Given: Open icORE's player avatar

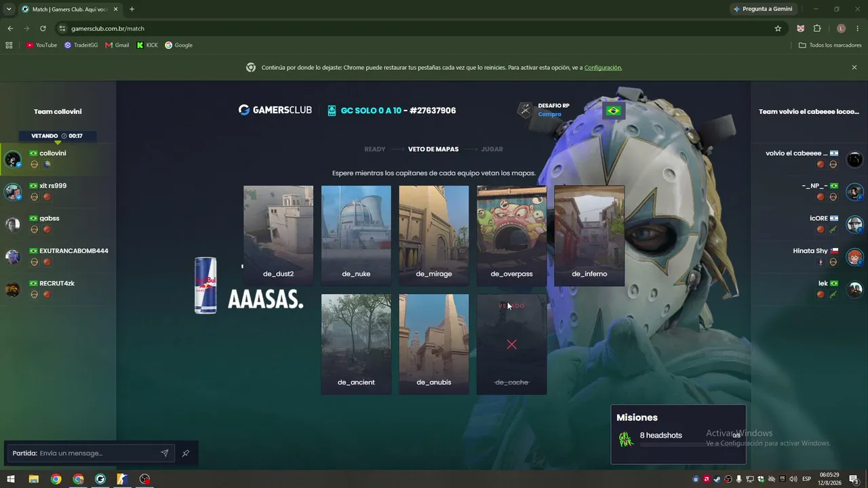Looking at the screenshot, I should (854, 224).
